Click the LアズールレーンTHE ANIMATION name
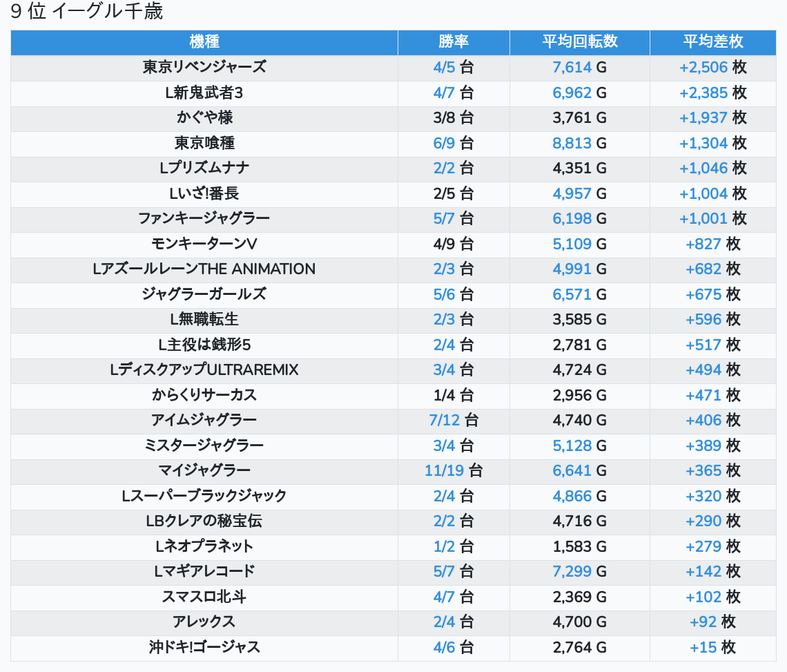The height and width of the screenshot is (672, 787). pyautogui.click(x=204, y=269)
